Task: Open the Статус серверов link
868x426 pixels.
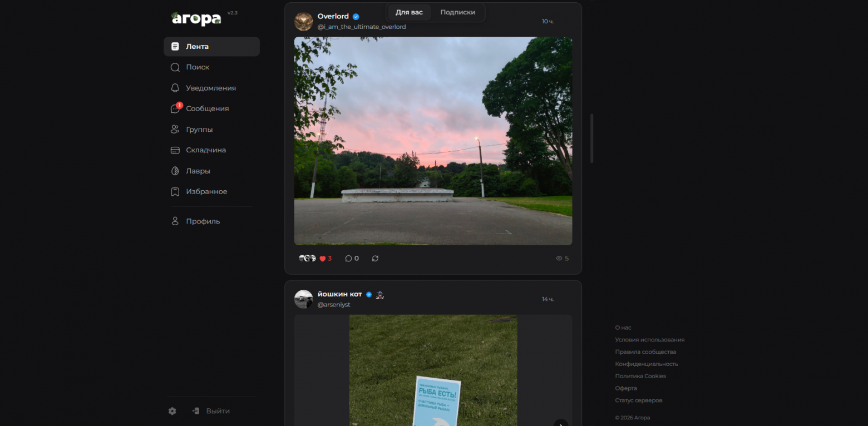Action: pos(638,400)
